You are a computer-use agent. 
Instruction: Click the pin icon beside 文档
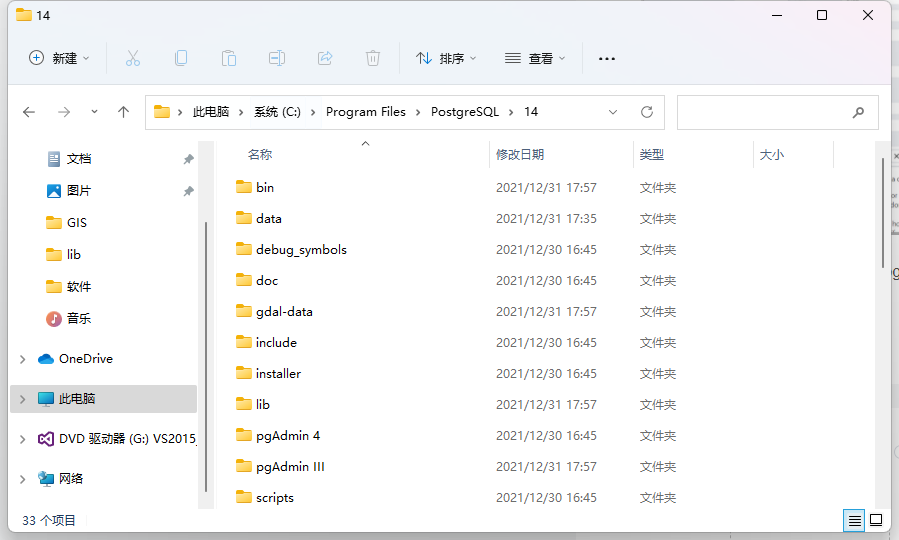tap(188, 159)
